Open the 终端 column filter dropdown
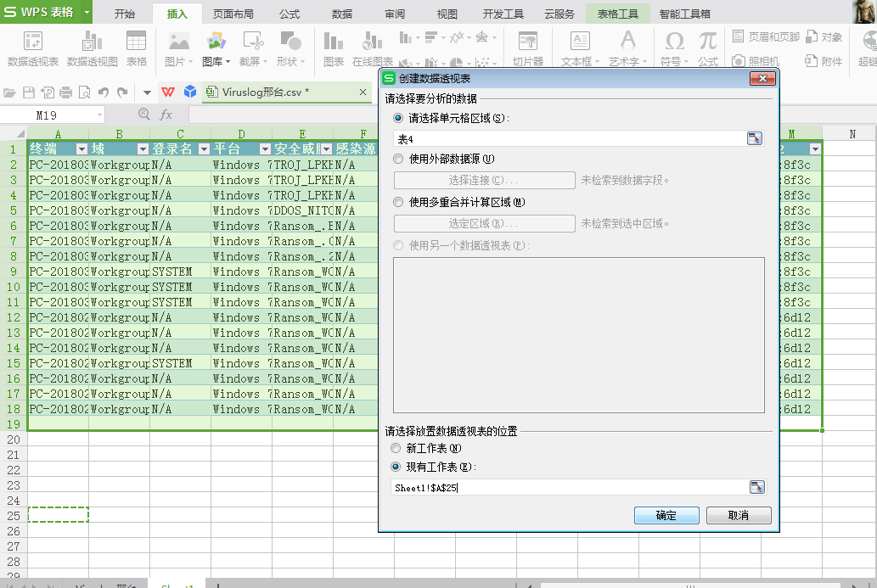877x588 pixels. 82,148
